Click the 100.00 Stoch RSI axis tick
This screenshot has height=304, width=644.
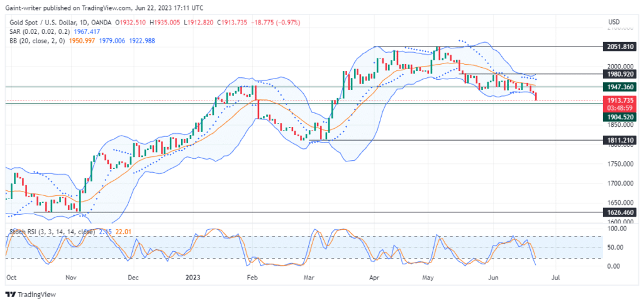pos(616,228)
